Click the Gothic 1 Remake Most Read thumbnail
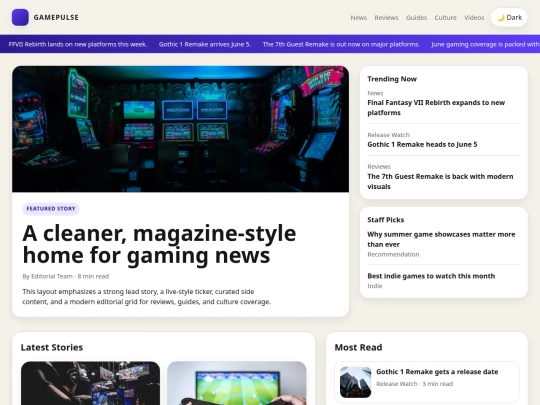540x405 pixels. click(x=355, y=382)
